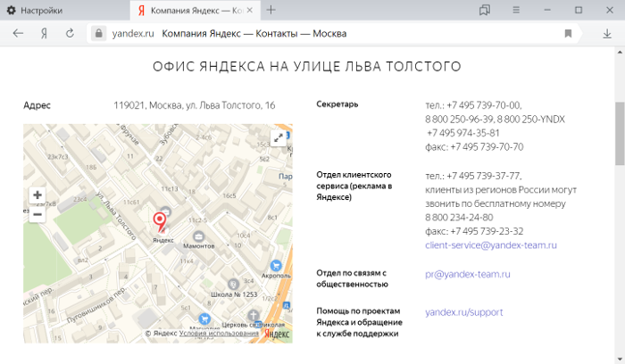Click the church cross marker on map
Viewport: 625px width, 364px height.
253,316
